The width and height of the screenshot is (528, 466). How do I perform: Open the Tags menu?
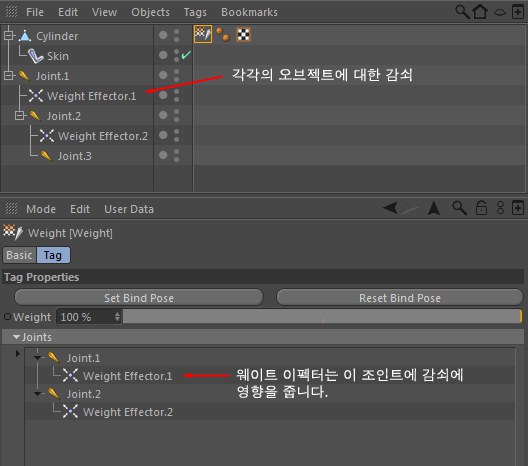195,12
